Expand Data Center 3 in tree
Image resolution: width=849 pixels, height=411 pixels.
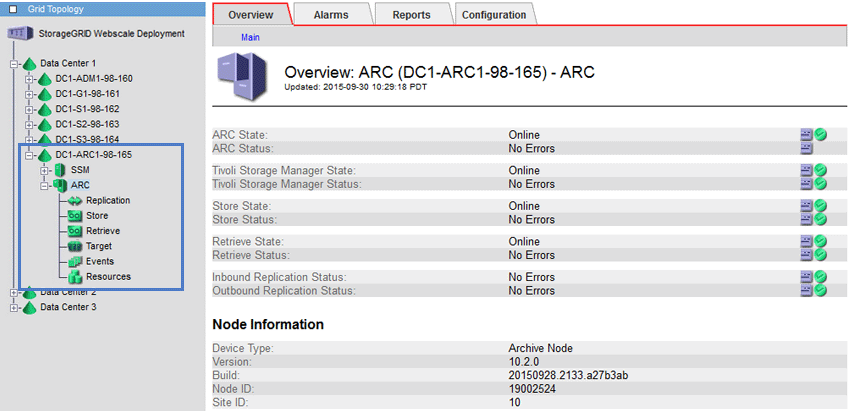[14, 307]
